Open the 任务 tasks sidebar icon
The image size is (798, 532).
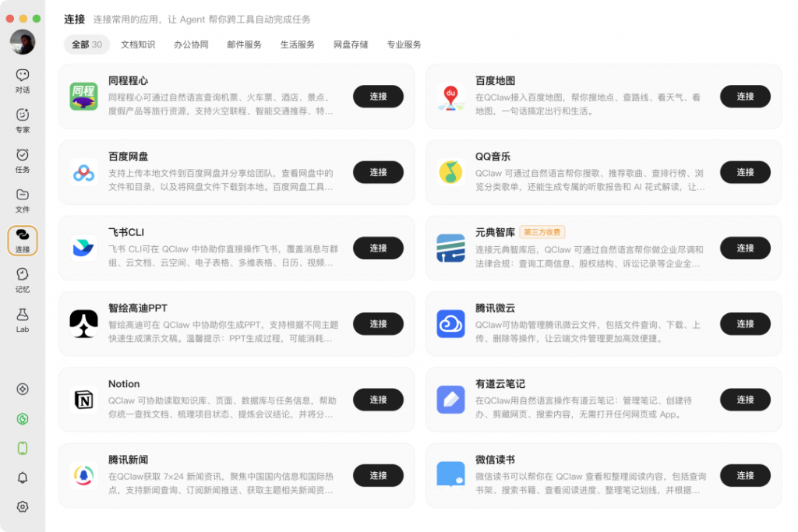coord(23,160)
